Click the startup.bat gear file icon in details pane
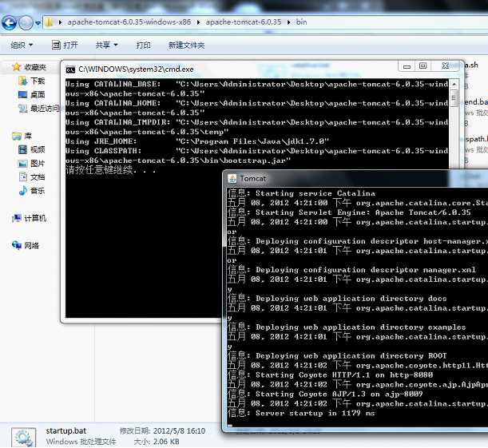This screenshot has width=488, height=448. pos(24,438)
